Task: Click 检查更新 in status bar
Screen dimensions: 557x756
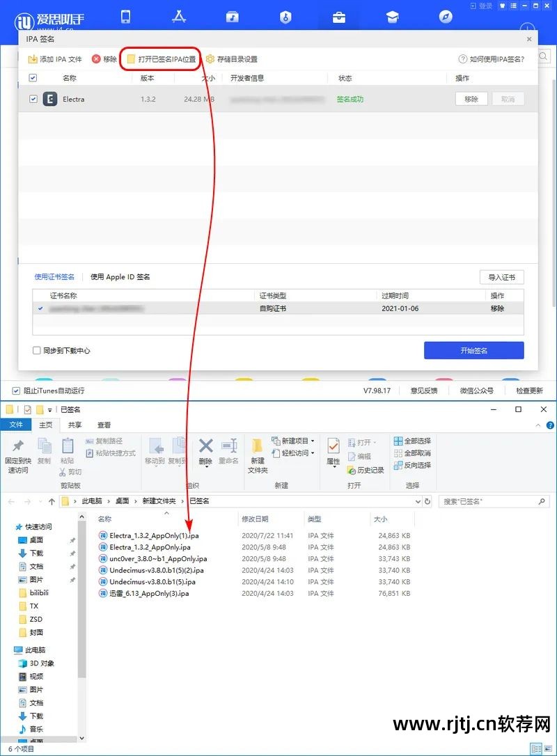Action: [530, 391]
